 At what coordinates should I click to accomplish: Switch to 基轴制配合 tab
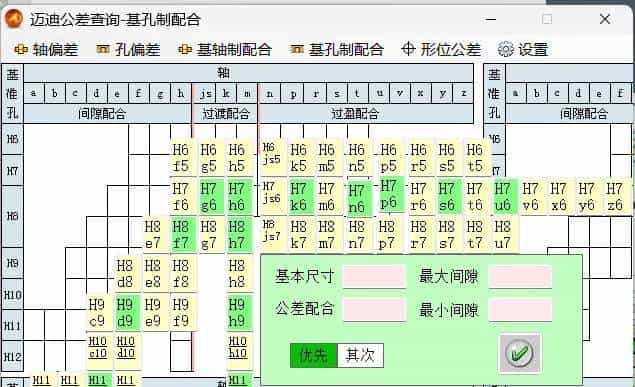[225, 49]
